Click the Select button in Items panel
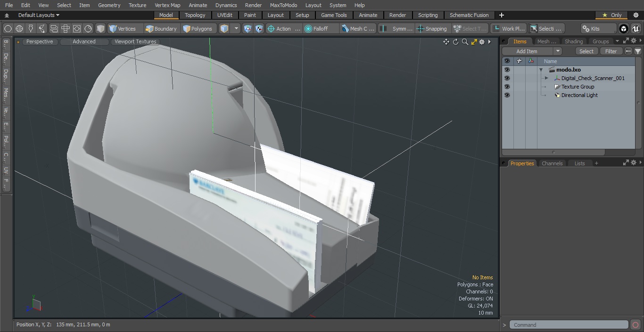 point(586,51)
